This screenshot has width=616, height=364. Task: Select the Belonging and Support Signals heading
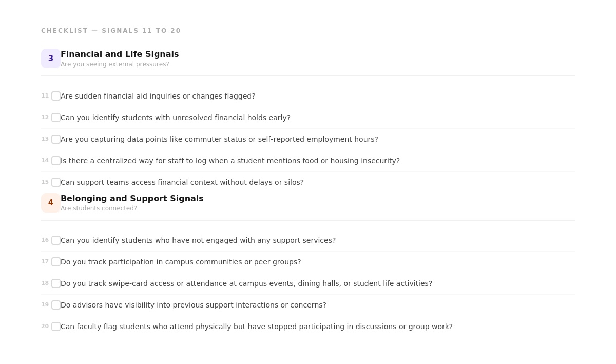132,199
